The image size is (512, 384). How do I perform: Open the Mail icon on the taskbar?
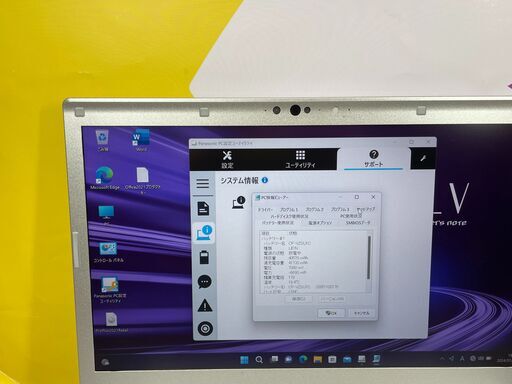(x=347, y=359)
